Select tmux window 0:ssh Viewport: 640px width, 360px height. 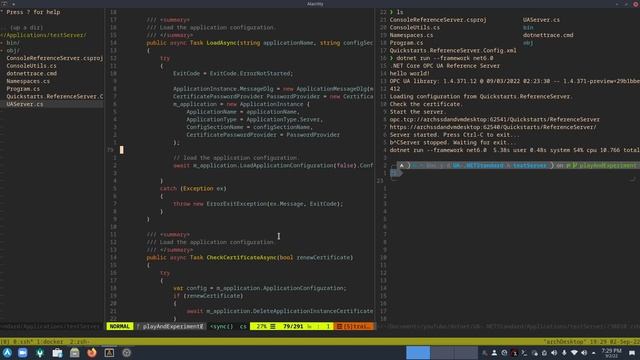click(22, 342)
